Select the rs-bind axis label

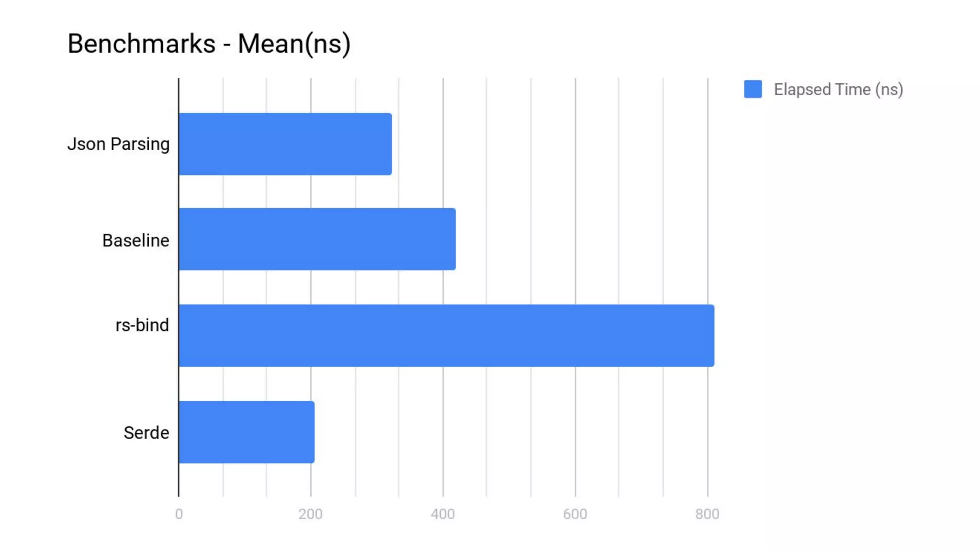143,325
